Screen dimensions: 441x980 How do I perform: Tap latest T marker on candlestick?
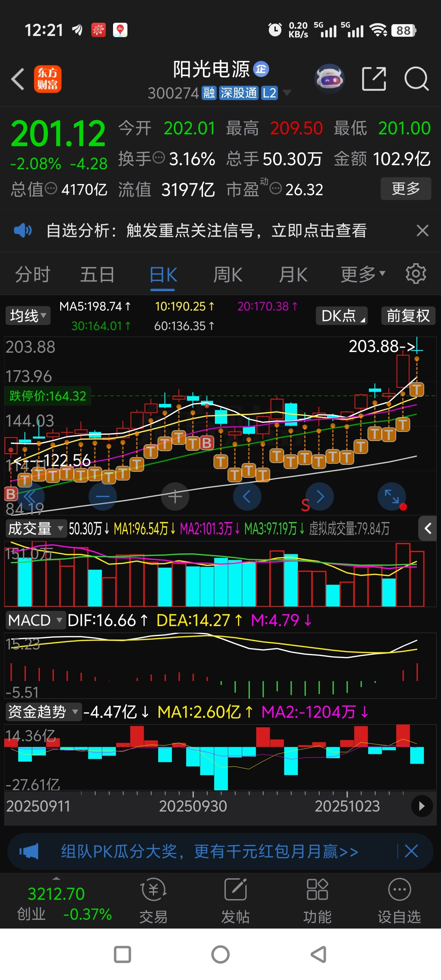point(416,389)
